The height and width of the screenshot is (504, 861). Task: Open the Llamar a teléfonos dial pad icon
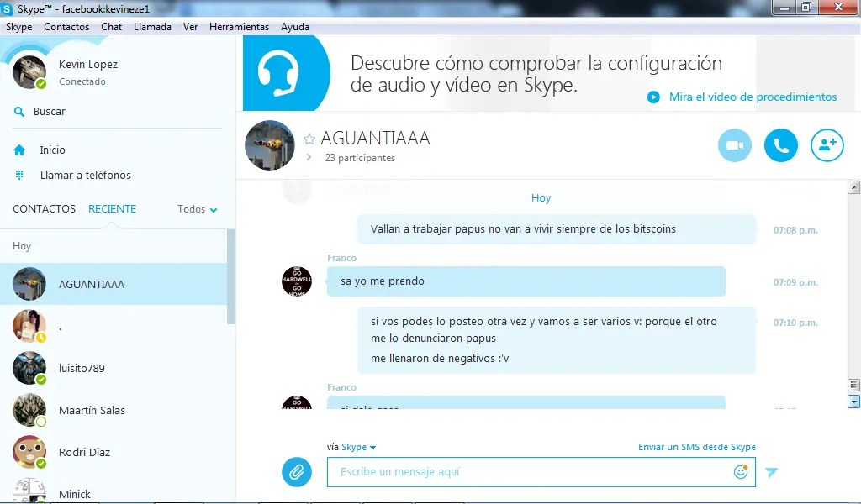[19, 175]
